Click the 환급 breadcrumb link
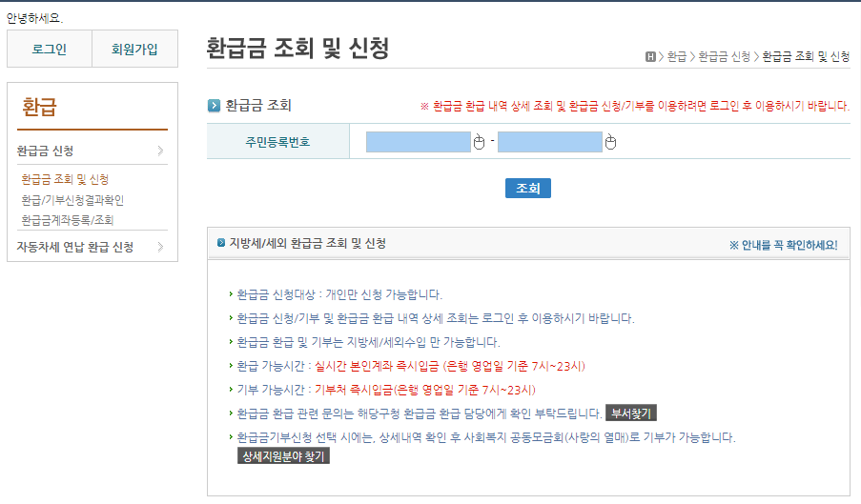Screen dimensions: 861x504 tap(677, 56)
